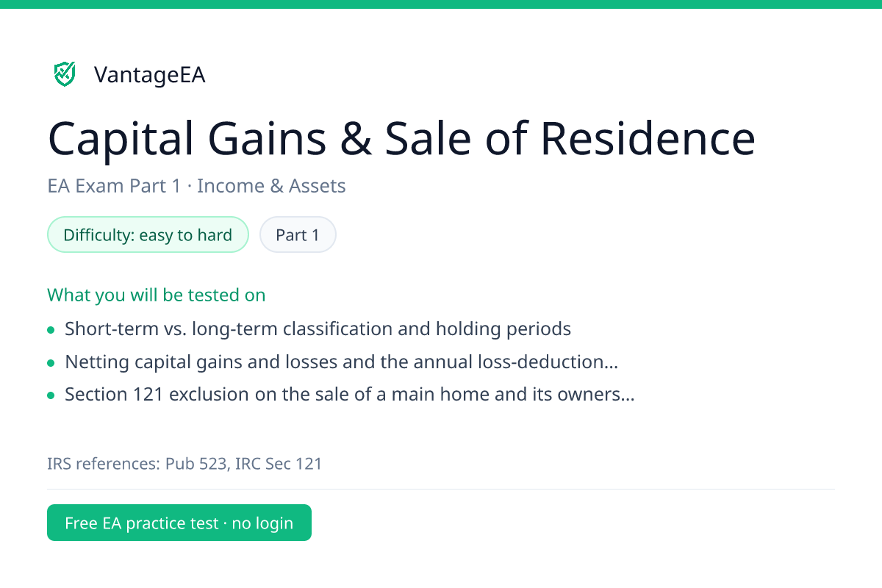
Task: Open the Short-term vs. long-term classification topic
Action: coord(318,329)
